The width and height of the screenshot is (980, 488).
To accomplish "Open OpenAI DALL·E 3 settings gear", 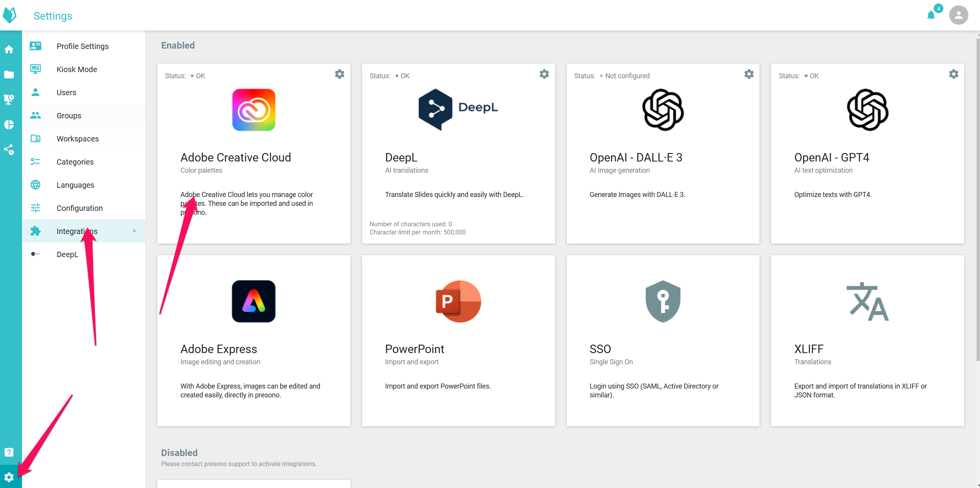I will (x=749, y=74).
